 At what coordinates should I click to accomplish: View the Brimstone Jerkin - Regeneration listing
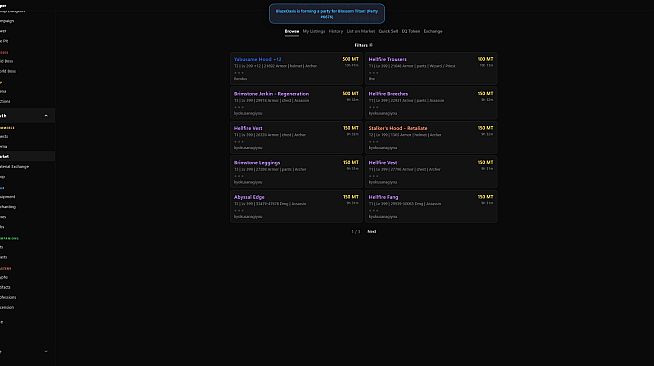[x=296, y=103]
